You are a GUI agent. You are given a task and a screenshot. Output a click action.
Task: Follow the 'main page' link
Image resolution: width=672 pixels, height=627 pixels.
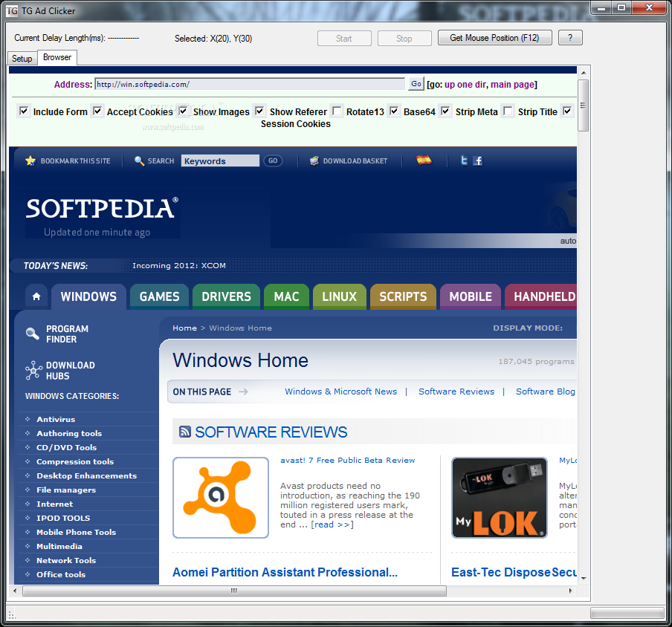pyautogui.click(x=512, y=85)
